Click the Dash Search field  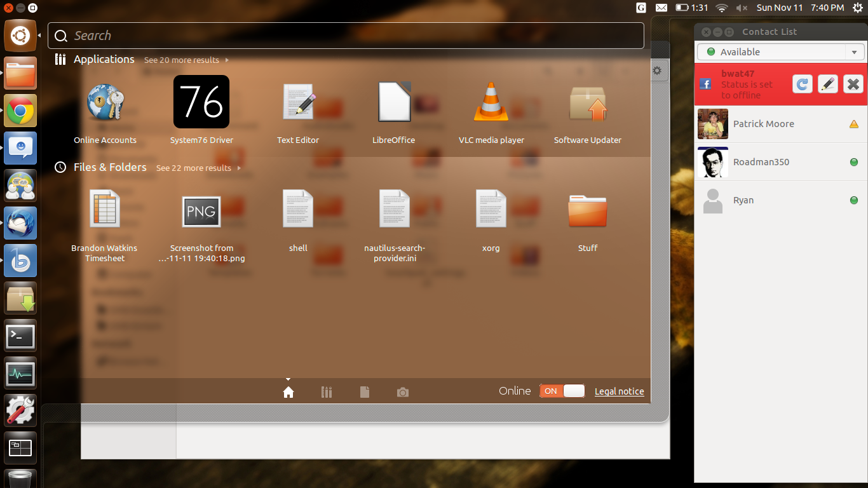click(x=346, y=36)
